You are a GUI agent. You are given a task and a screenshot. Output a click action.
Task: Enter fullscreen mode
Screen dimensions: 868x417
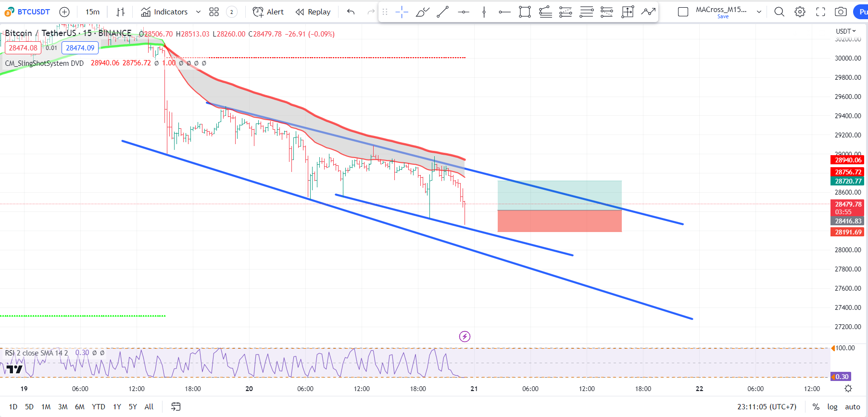821,12
